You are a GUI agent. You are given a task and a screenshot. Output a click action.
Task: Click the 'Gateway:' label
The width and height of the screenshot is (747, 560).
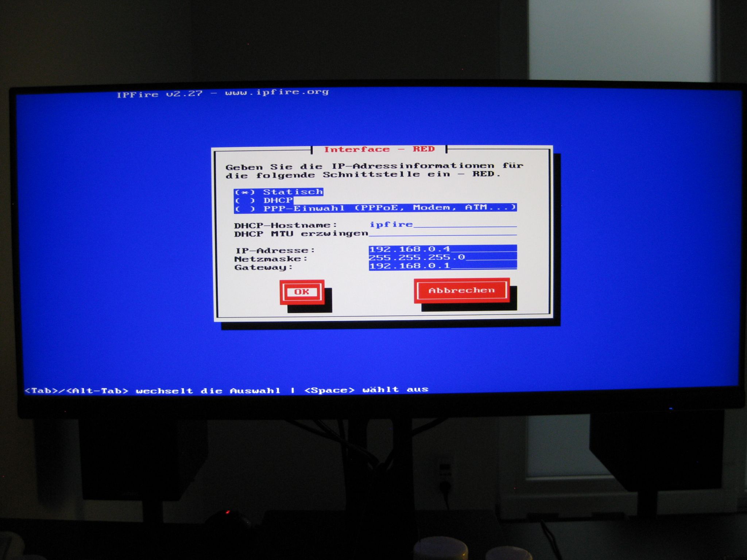(263, 267)
